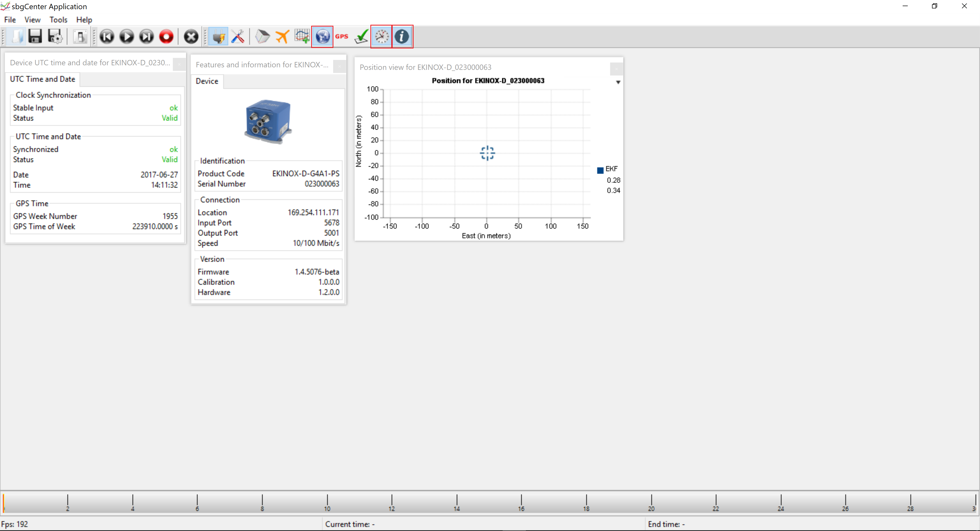Click the EKF blue legend swatch

pyautogui.click(x=600, y=170)
